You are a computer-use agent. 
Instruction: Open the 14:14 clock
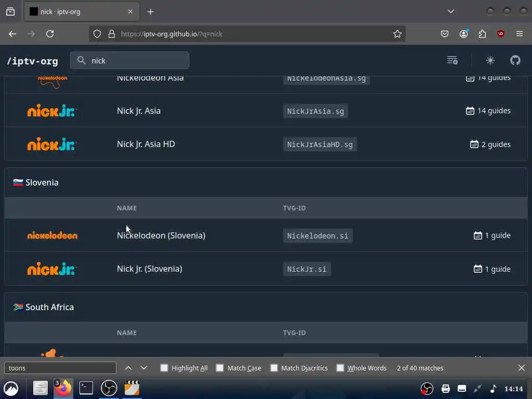[513, 389]
